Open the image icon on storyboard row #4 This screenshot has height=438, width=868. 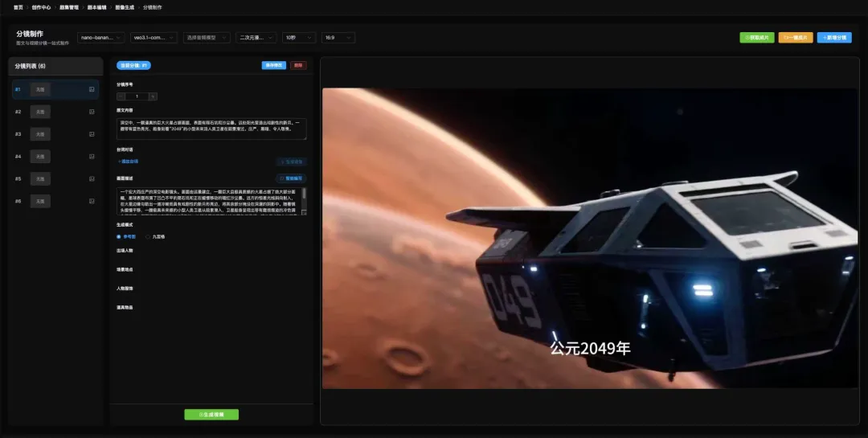click(x=92, y=157)
